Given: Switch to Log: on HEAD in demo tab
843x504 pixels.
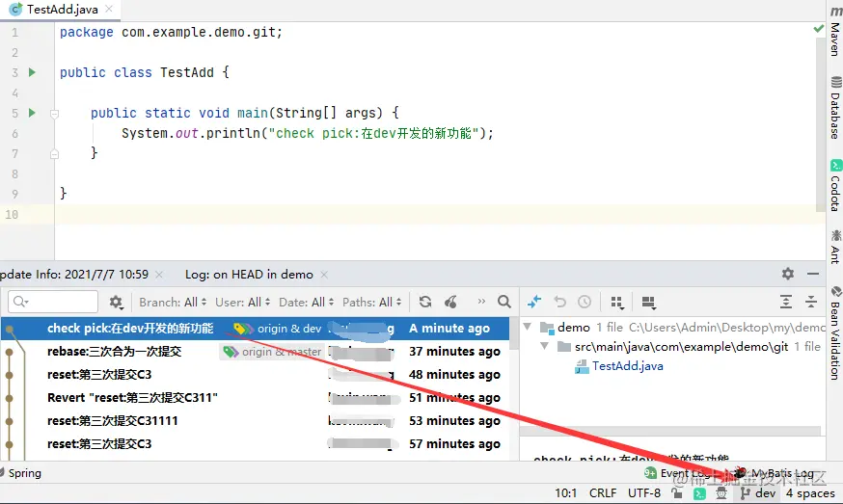Looking at the screenshot, I should click(249, 274).
